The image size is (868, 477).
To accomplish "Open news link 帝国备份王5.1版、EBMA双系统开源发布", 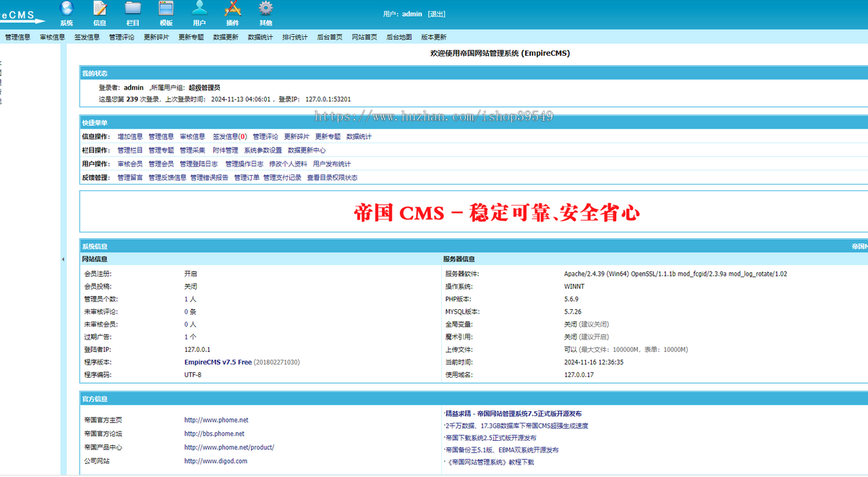I will 502,449.
